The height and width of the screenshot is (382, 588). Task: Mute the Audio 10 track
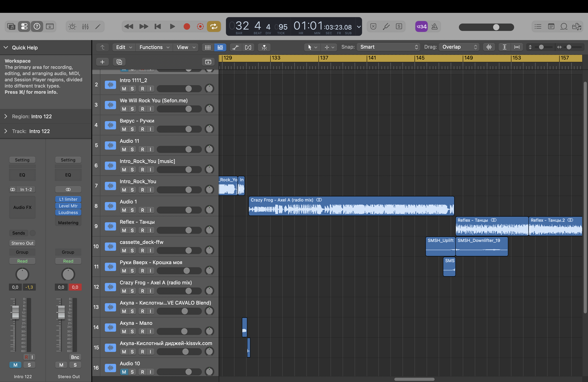(x=124, y=372)
